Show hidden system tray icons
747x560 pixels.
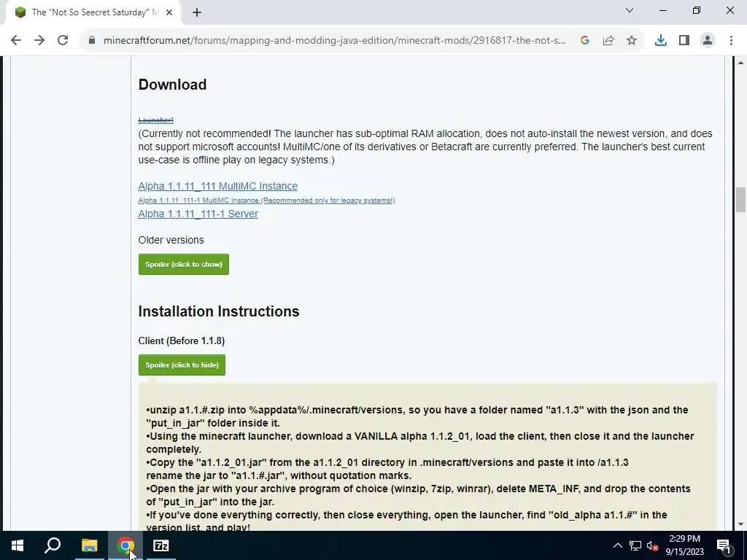point(617,545)
